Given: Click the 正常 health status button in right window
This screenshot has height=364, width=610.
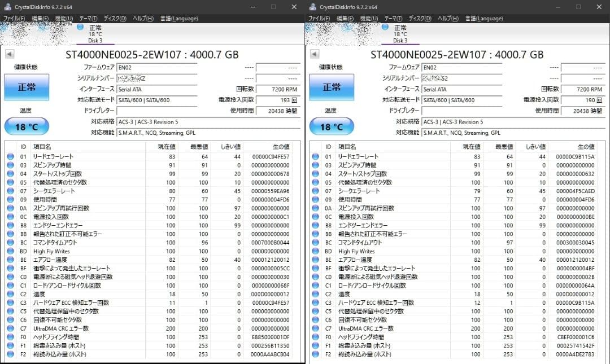Looking at the screenshot, I should click(x=331, y=87).
